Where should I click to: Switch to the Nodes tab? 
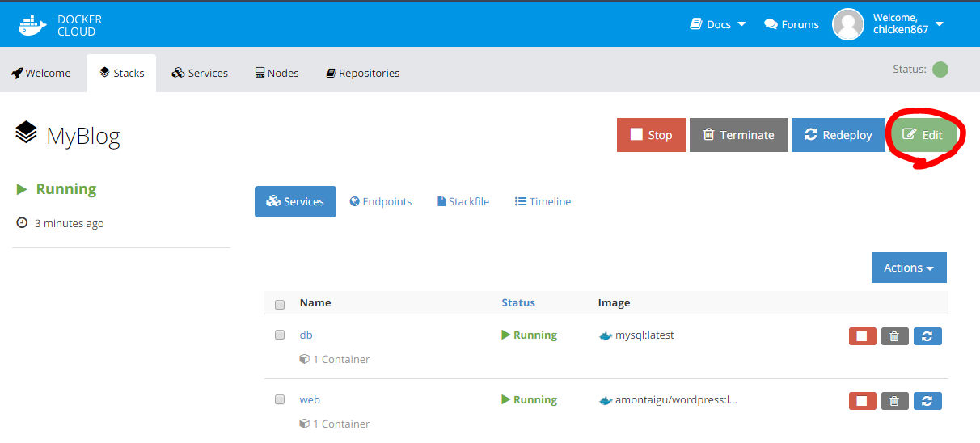click(277, 73)
